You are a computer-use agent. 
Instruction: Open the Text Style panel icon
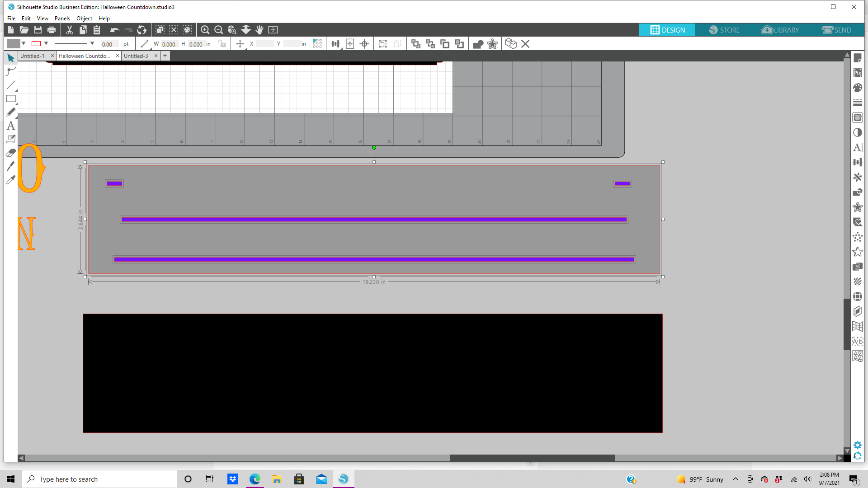[858, 147]
